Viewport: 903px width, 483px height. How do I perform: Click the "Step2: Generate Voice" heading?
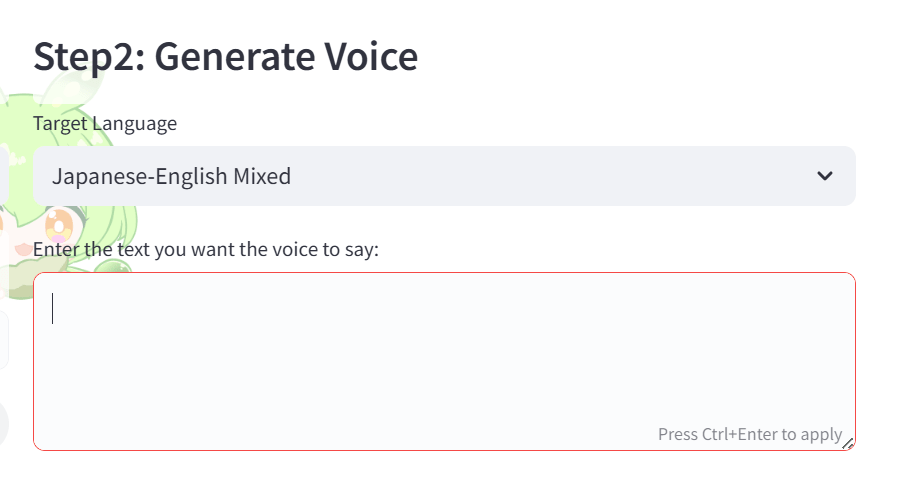pyautogui.click(x=225, y=57)
